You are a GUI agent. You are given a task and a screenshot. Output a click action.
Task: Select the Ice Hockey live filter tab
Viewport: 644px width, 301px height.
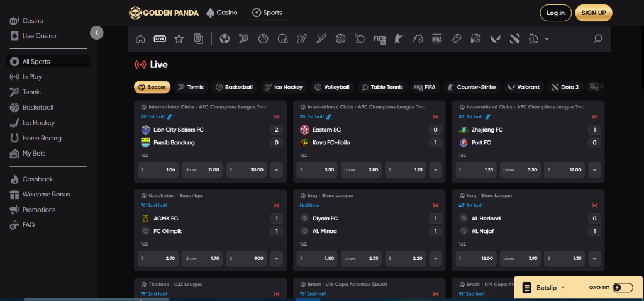click(x=284, y=87)
